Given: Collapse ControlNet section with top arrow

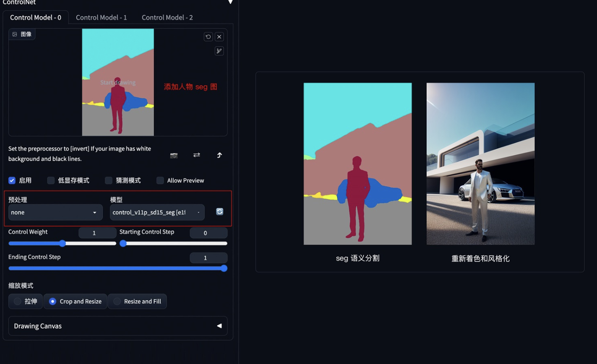Looking at the screenshot, I should pyautogui.click(x=230, y=2).
